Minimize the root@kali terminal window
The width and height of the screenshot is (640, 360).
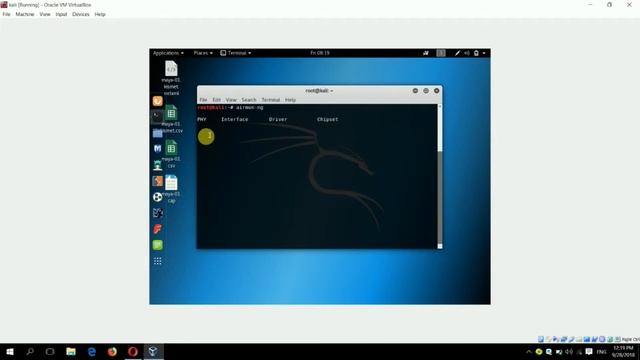click(x=415, y=91)
